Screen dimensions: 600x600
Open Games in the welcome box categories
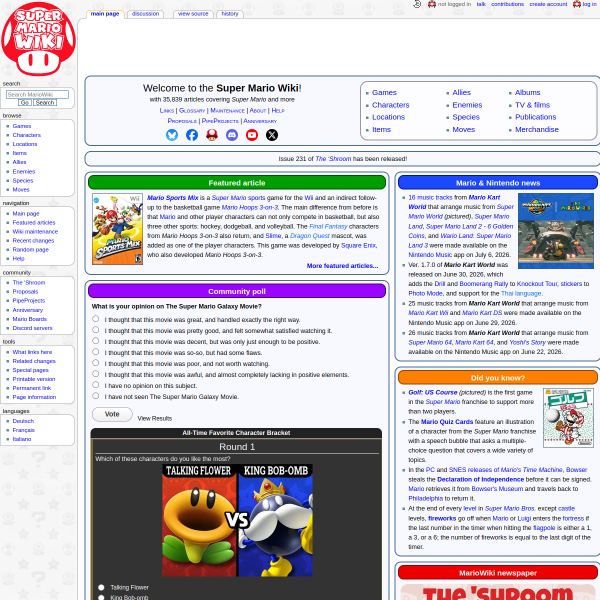coord(384,93)
